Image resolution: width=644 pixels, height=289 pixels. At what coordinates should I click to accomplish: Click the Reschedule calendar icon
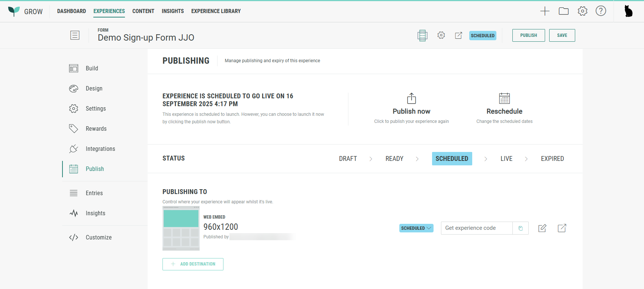504,99
